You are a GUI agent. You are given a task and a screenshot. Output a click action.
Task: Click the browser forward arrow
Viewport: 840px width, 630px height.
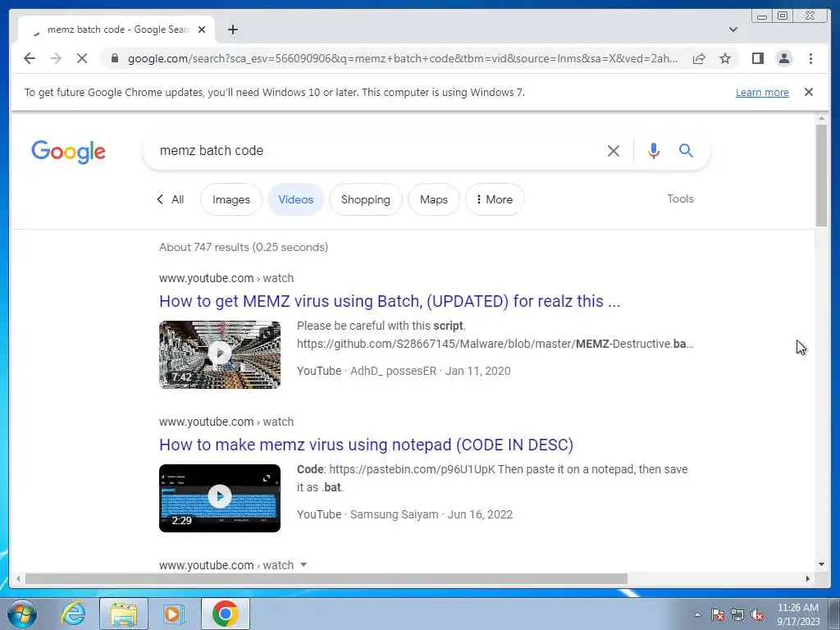[x=56, y=58]
